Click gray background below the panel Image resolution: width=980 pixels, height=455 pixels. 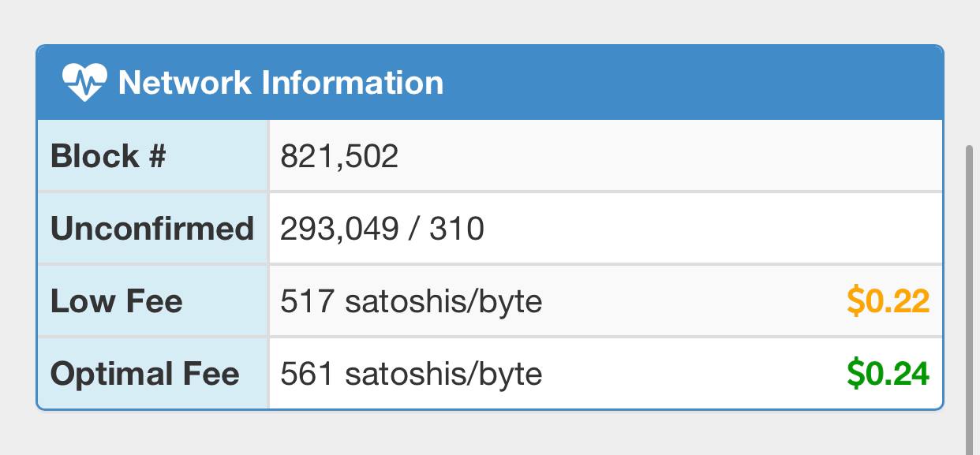pyautogui.click(x=490, y=434)
